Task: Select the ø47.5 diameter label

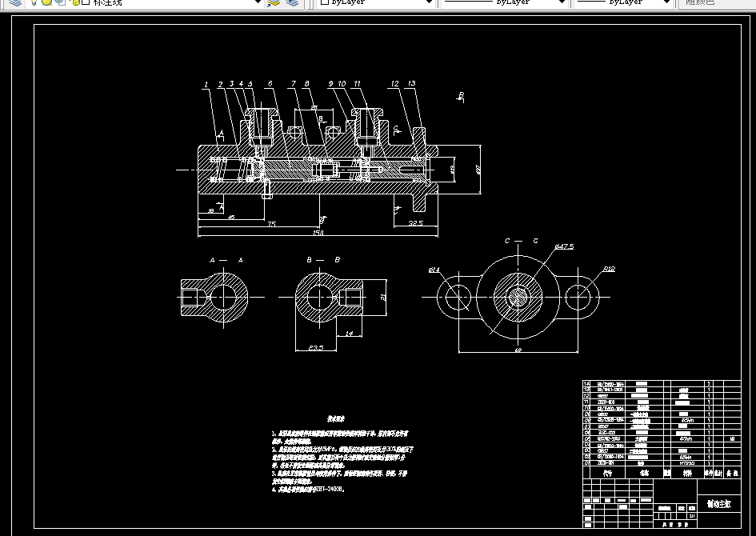Action: coord(564,246)
